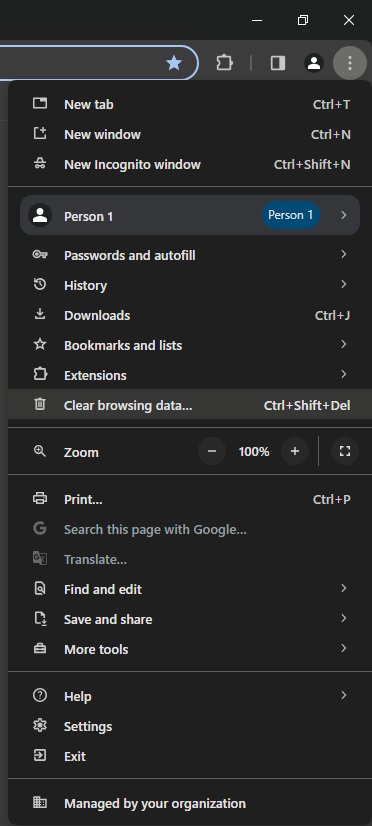
Task: Open Managed by your organization info
Action: 190,803
